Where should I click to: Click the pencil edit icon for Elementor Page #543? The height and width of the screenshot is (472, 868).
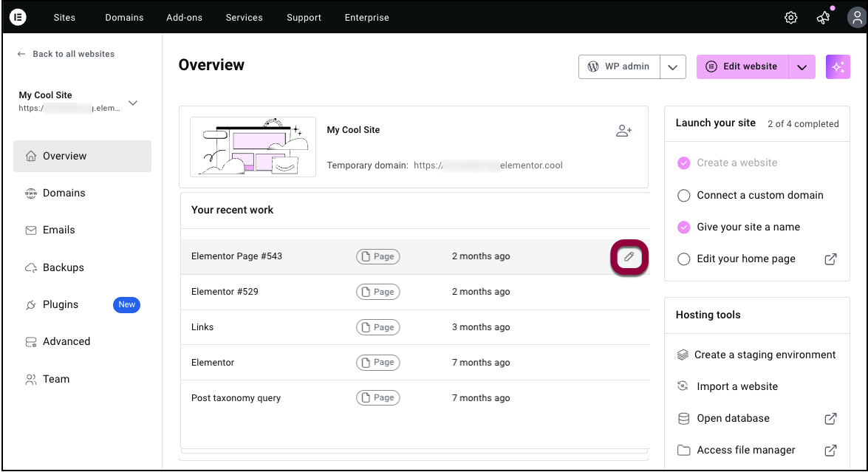click(629, 257)
